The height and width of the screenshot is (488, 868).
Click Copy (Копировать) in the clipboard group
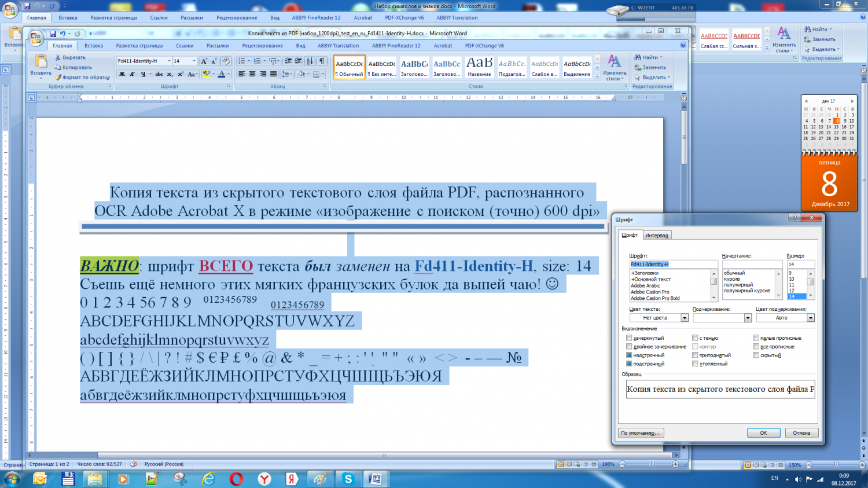[73, 68]
